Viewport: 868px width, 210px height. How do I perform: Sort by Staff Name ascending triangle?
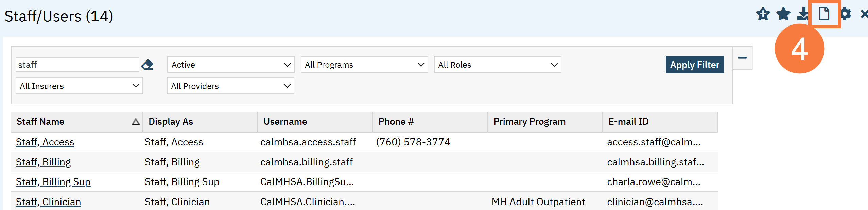(x=136, y=122)
